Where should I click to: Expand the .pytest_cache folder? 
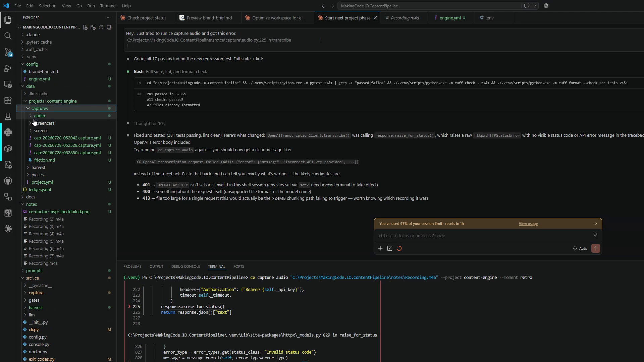39,42
